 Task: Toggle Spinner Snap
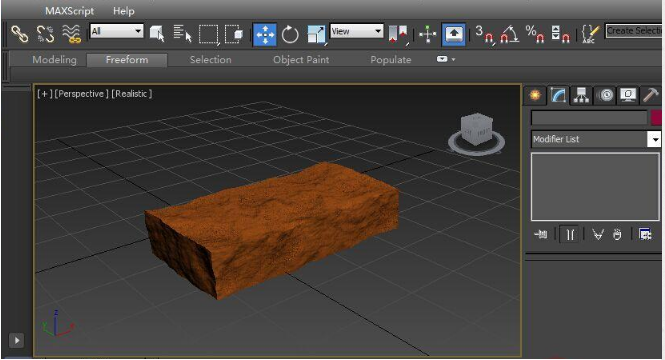[560, 34]
